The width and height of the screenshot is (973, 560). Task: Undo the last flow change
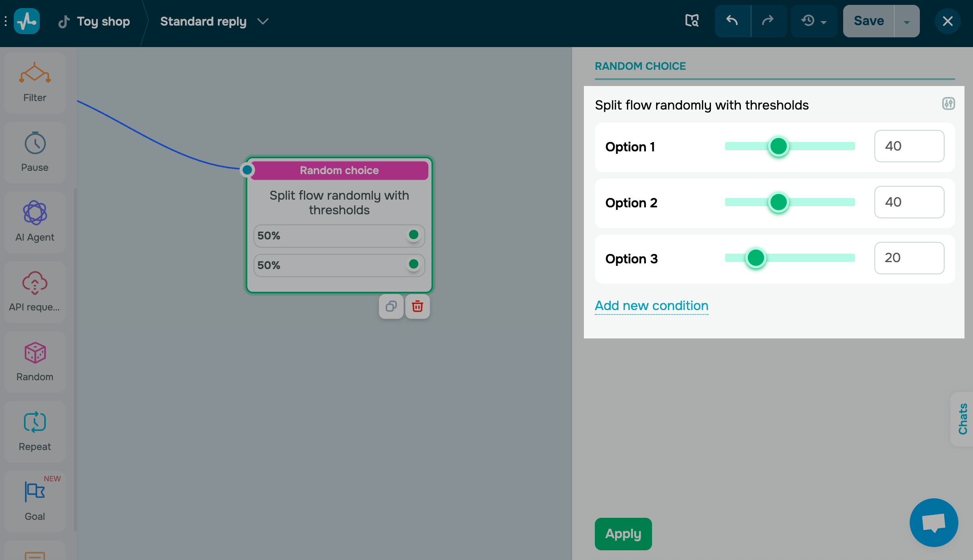coord(733,21)
